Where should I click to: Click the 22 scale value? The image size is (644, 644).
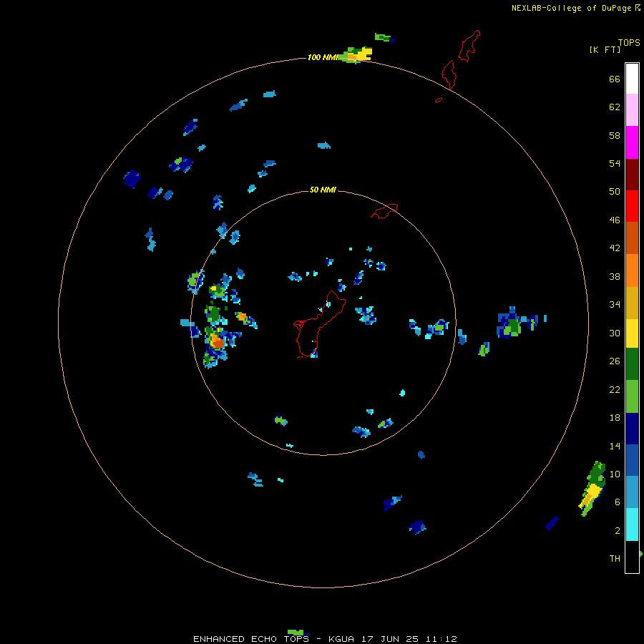[x=615, y=389]
